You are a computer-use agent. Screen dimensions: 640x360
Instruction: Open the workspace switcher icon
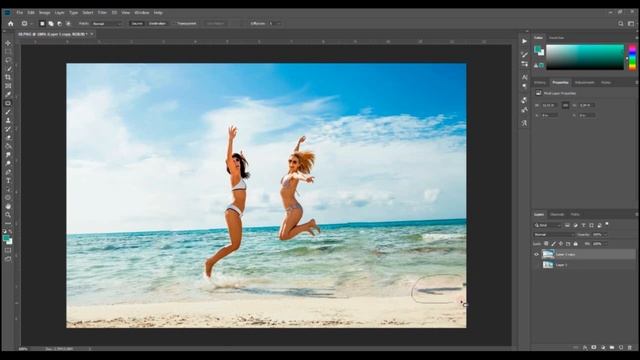click(631, 24)
